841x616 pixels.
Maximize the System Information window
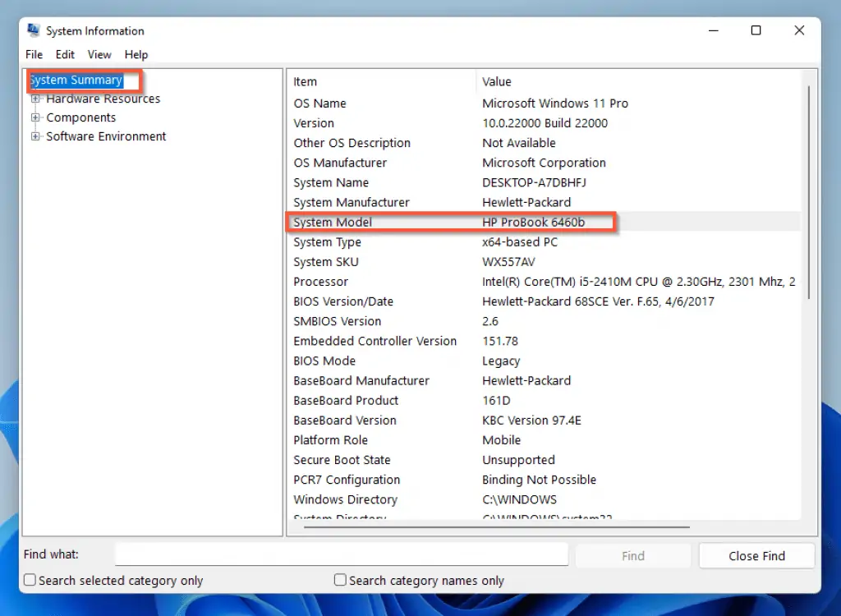pyautogui.click(x=756, y=30)
